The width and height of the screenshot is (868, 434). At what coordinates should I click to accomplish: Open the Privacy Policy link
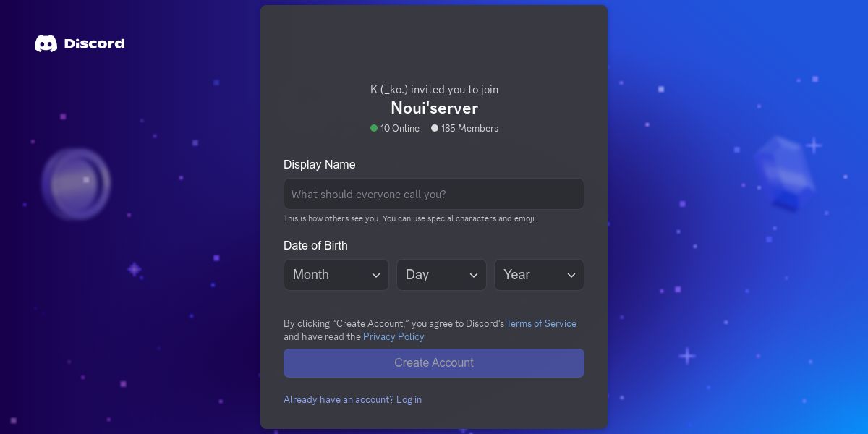click(x=393, y=336)
